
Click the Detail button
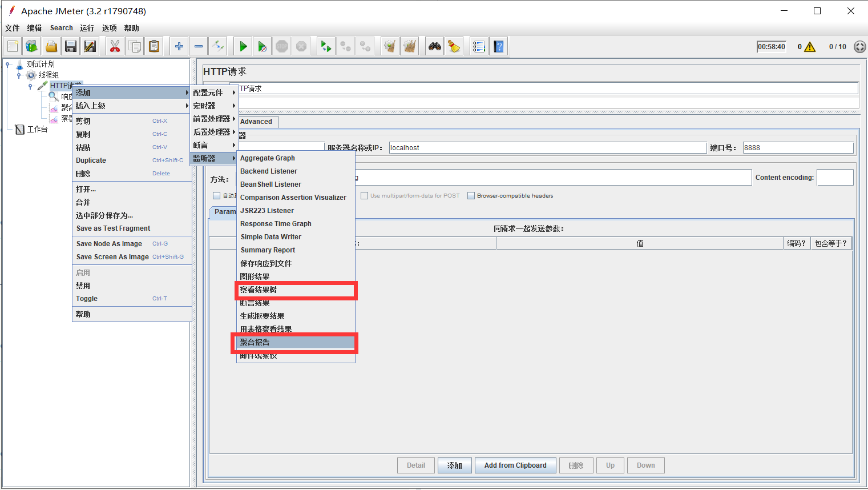tap(416, 465)
